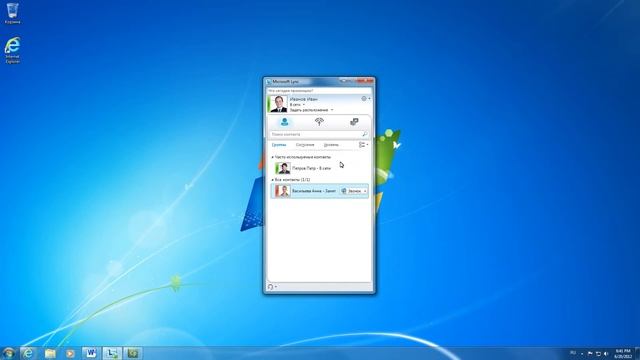The height and width of the screenshot is (360, 640).
Task: Open the arrow next to the options gear
Action: (x=369, y=99)
